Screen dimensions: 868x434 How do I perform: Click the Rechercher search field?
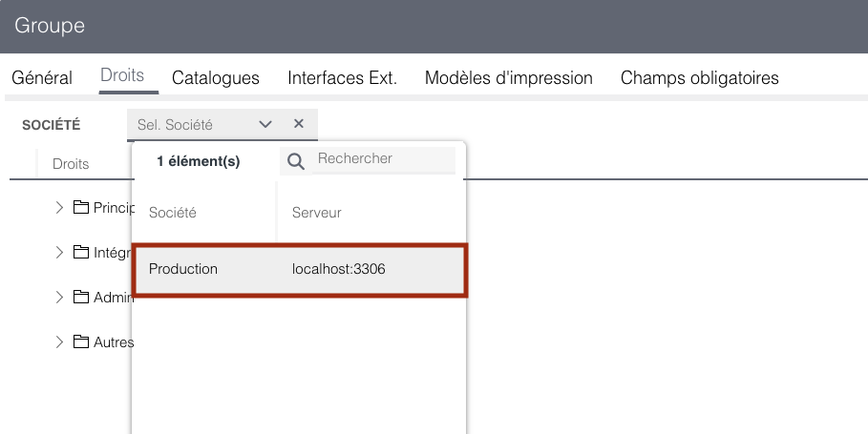[385, 158]
